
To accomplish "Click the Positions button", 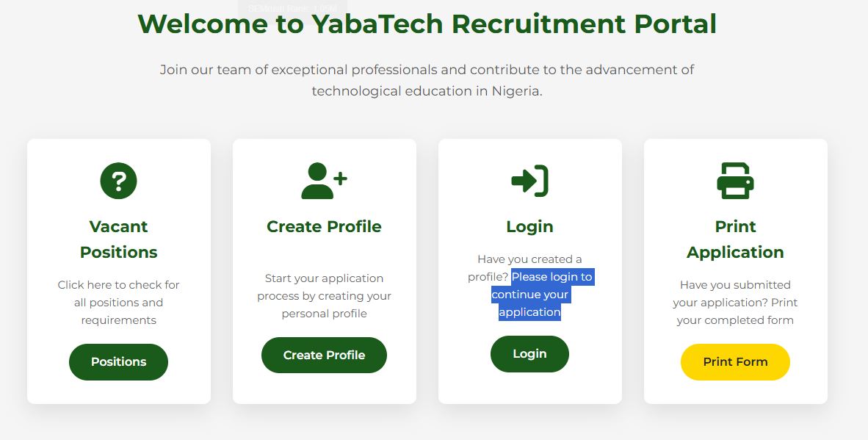I will coord(118,361).
